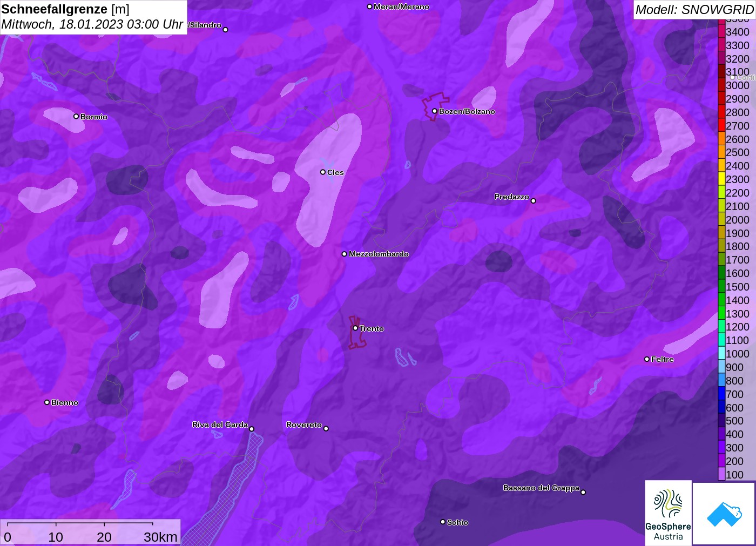This screenshot has height=546, width=756.
Task: Click the 1000 m legend color swatch
Action: 721,354
